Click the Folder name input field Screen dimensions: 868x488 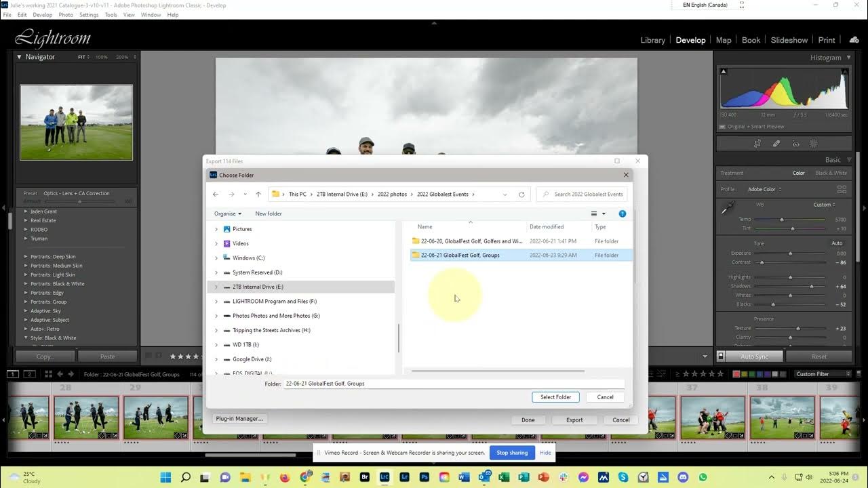pyautogui.click(x=454, y=384)
